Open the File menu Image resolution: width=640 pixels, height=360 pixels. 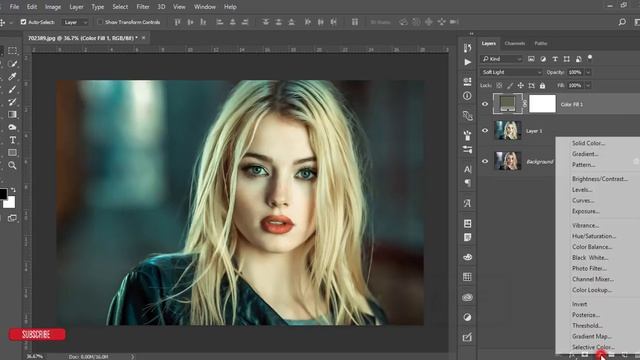pos(14,7)
